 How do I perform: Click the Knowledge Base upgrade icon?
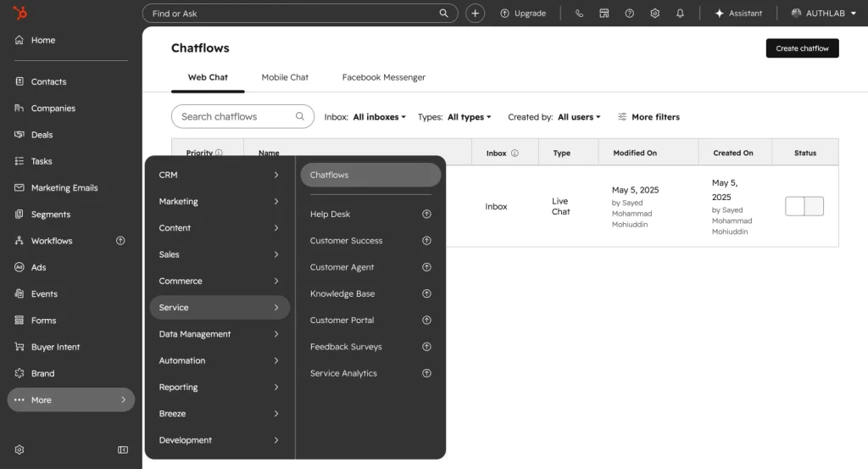pos(427,294)
